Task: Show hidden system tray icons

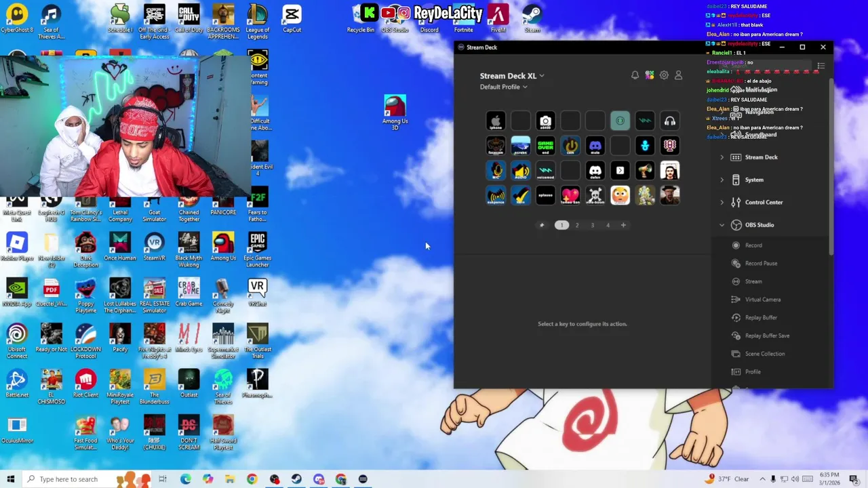Action: click(762, 479)
